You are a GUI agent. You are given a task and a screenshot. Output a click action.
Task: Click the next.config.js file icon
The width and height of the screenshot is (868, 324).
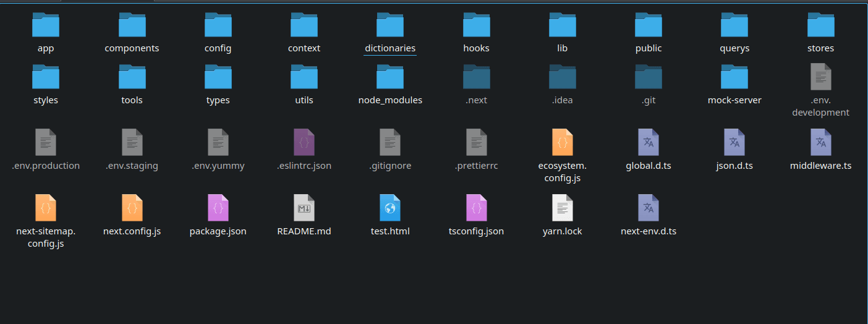(x=132, y=208)
